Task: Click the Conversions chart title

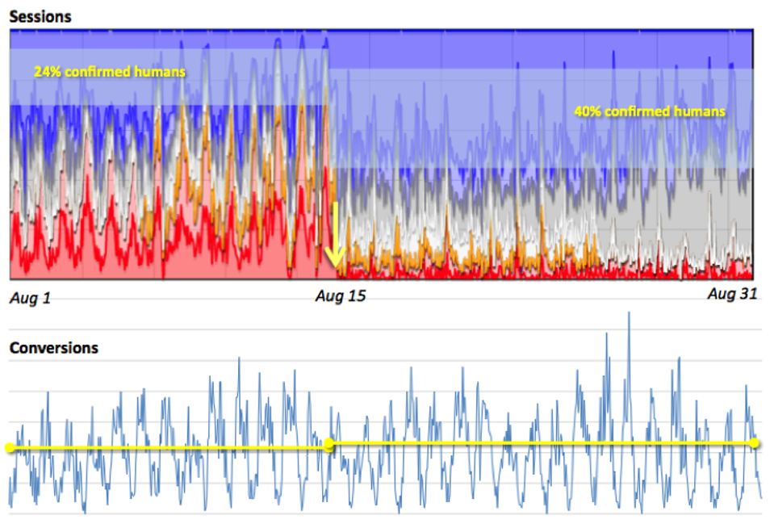Action: click(x=53, y=348)
